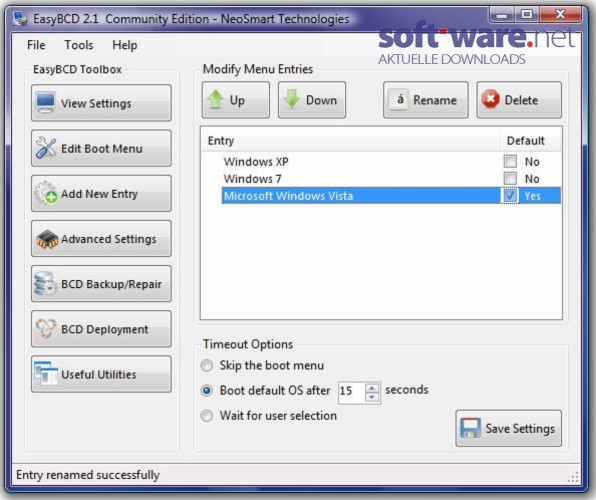Screen dimensions: 596x500
Task: Uncheck Microsoft Windows Vista default checkbox
Action: coord(510,195)
